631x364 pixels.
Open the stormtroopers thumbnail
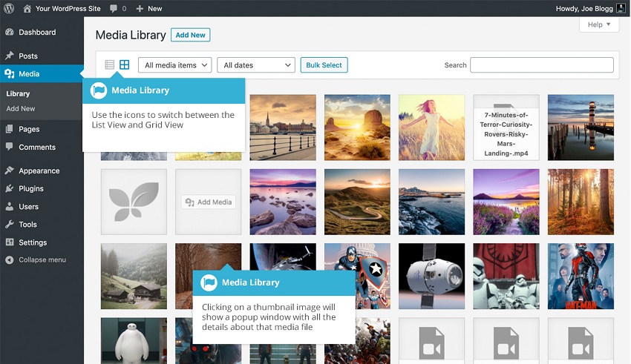click(x=506, y=276)
